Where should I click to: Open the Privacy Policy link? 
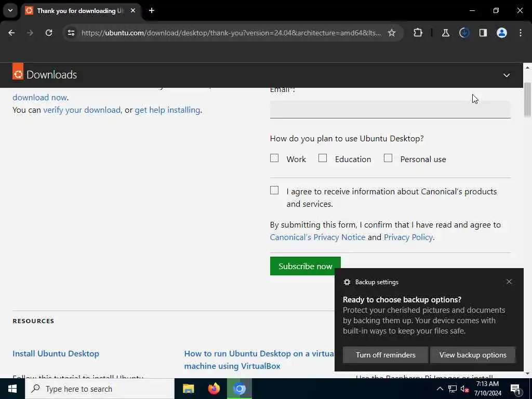click(x=408, y=237)
